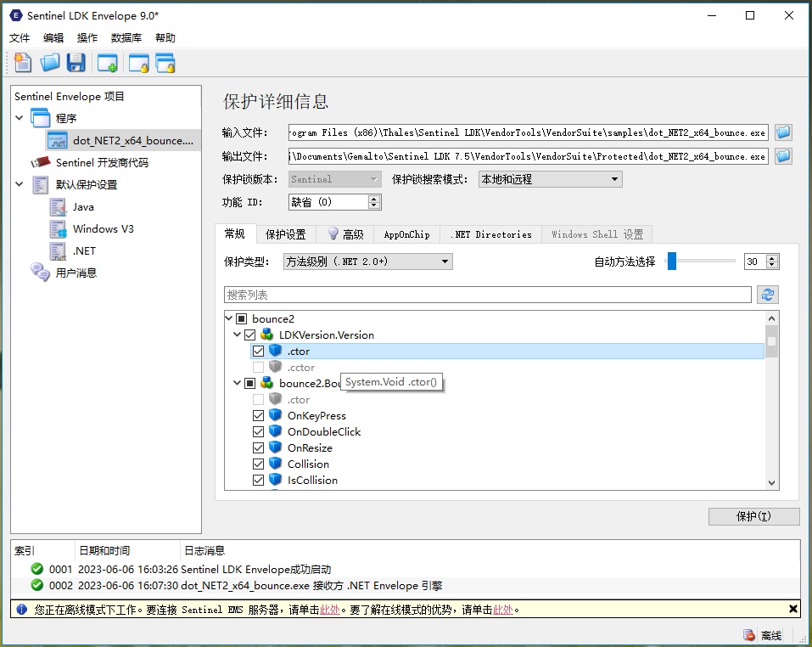Click the 保护(T) button
Viewport: 812px width, 647px height.
(753, 516)
